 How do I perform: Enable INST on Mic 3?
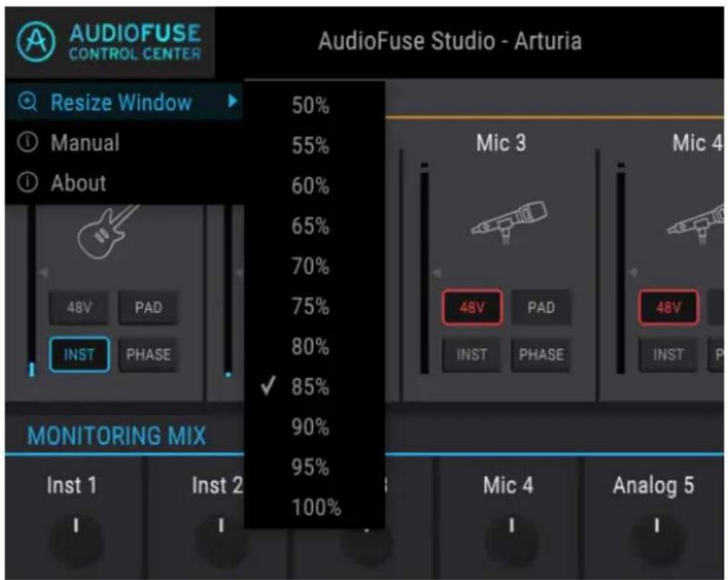point(472,355)
